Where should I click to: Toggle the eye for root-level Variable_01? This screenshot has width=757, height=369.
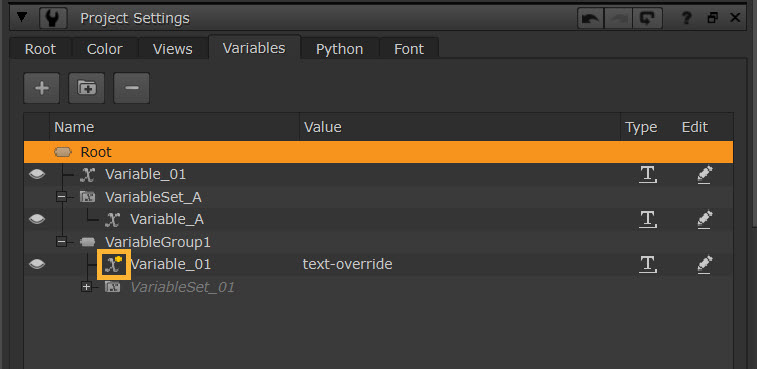point(37,174)
